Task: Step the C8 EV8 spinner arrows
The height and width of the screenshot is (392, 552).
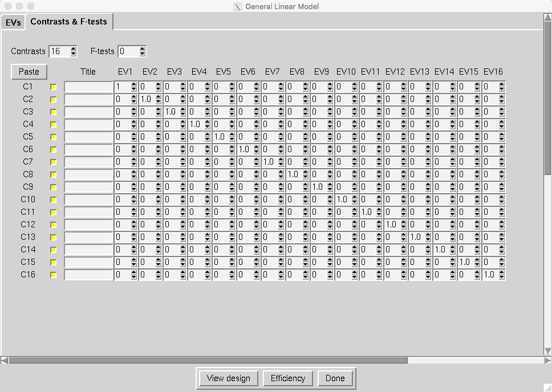Action: [x=305, y=174]
